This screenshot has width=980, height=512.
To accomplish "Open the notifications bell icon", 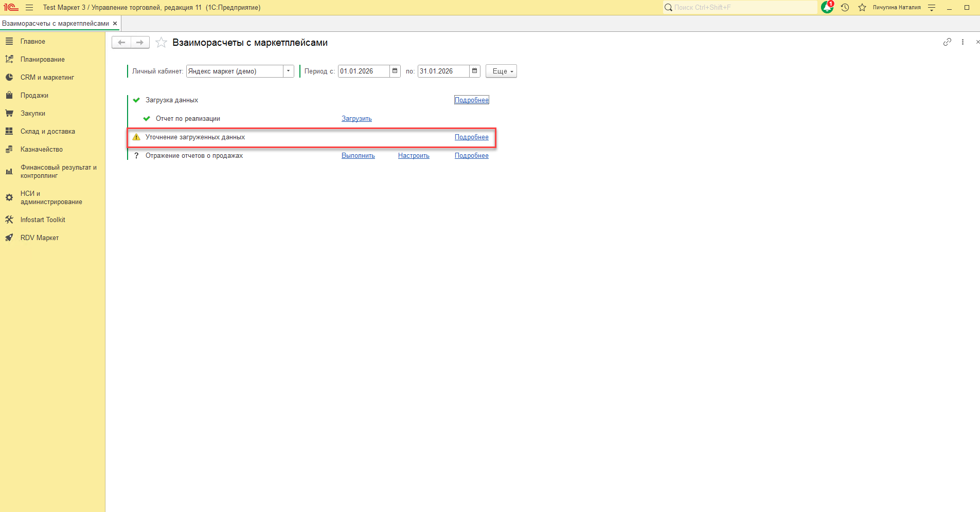I will [x=827, y=7].
